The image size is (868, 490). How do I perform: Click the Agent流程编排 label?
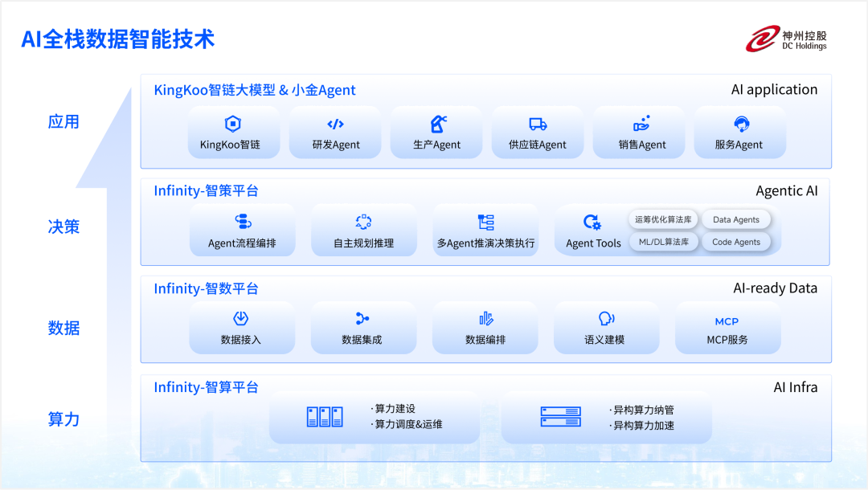pyautogui.click(x=242, y=243)
